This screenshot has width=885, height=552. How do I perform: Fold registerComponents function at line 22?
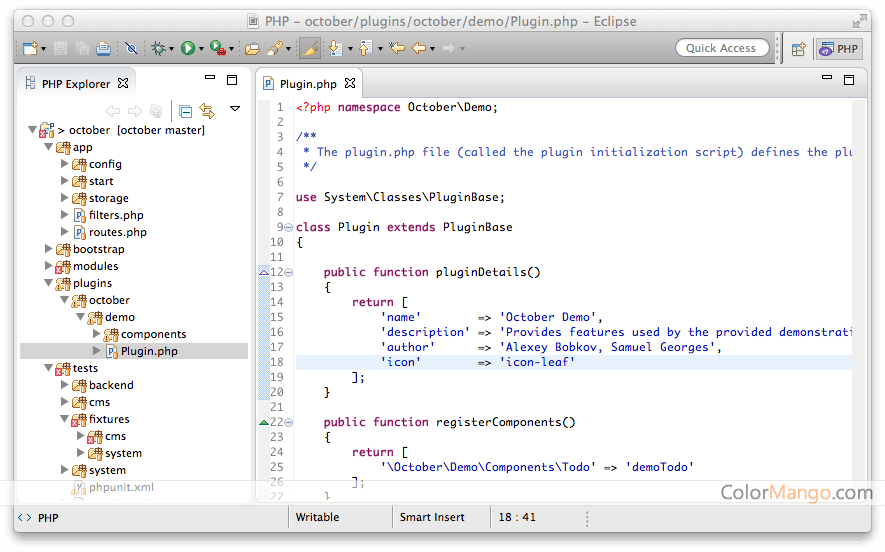pos(288,422)
